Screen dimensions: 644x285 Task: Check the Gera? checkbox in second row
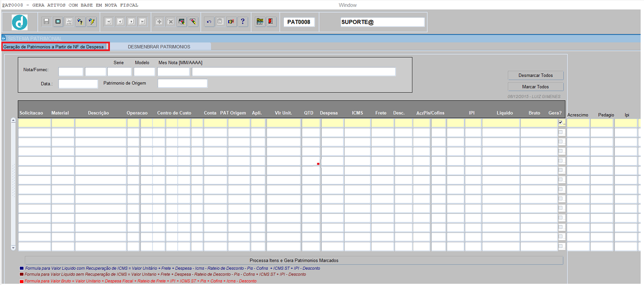[x=560, y=132]
